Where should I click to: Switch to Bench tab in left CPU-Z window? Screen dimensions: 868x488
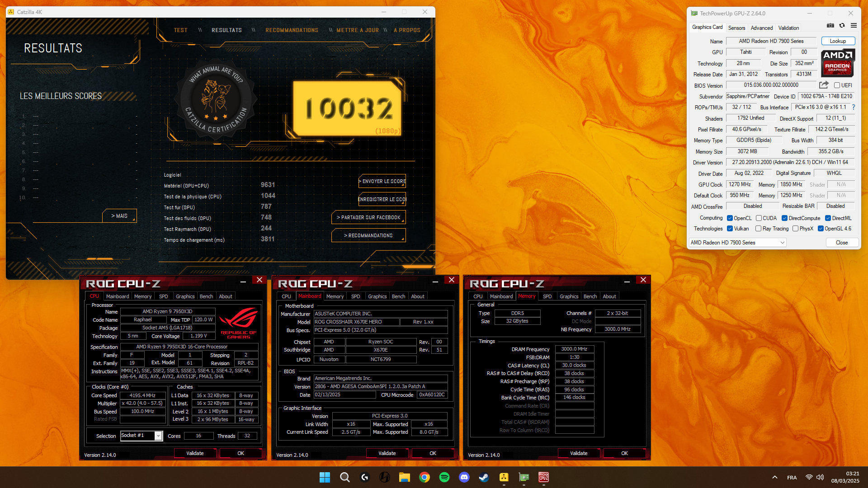pos(206,296)
